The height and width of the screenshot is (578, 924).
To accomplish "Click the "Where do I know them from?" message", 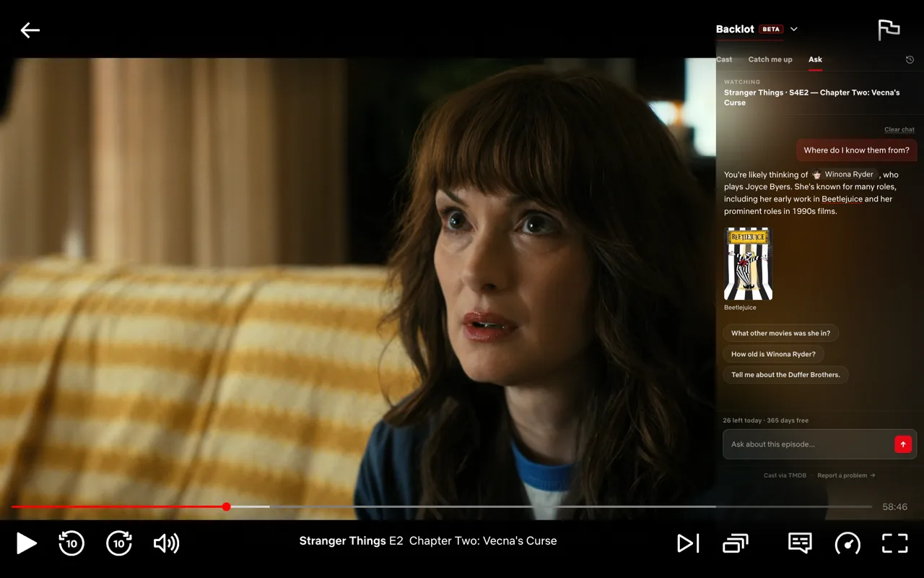I will point(857,150).
